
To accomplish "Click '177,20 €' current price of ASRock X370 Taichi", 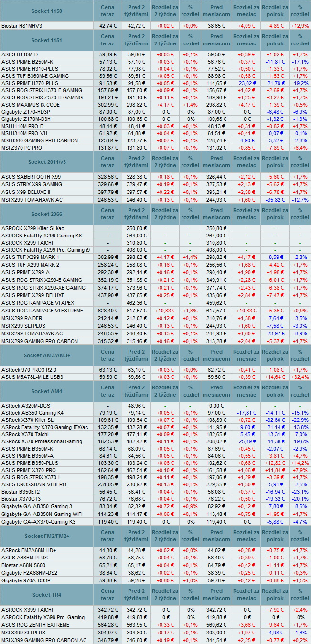I will [x=108, y=434].
